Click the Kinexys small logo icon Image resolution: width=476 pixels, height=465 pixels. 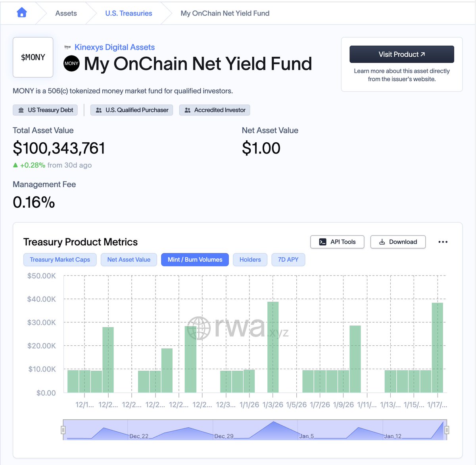point(67,47)
